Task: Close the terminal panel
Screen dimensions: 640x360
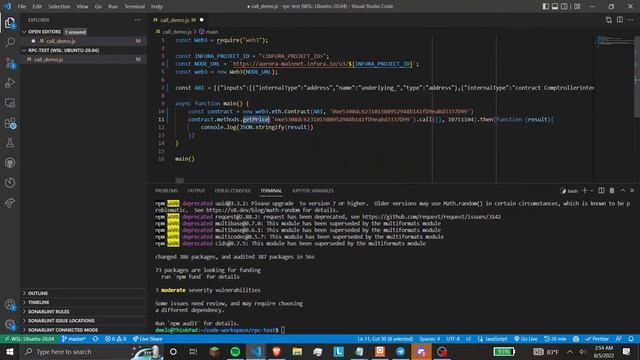Action: tap(632, 191)
